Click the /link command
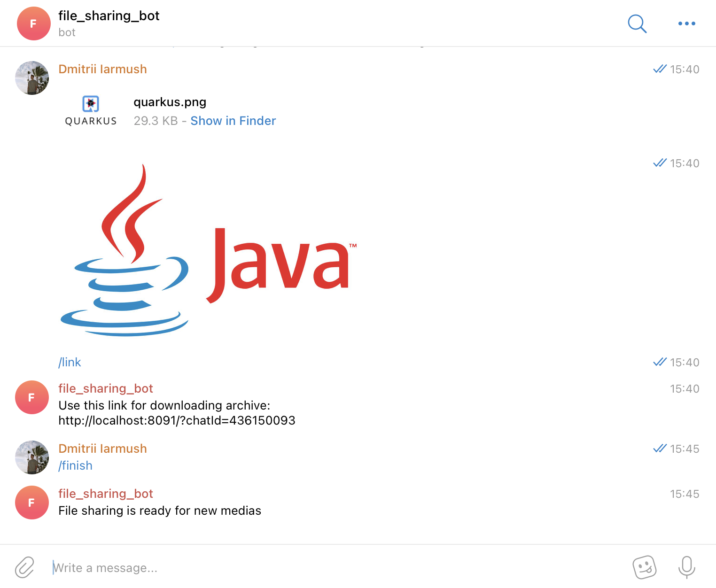The width and height of the screenshot is (716, 588). point(70,362)
